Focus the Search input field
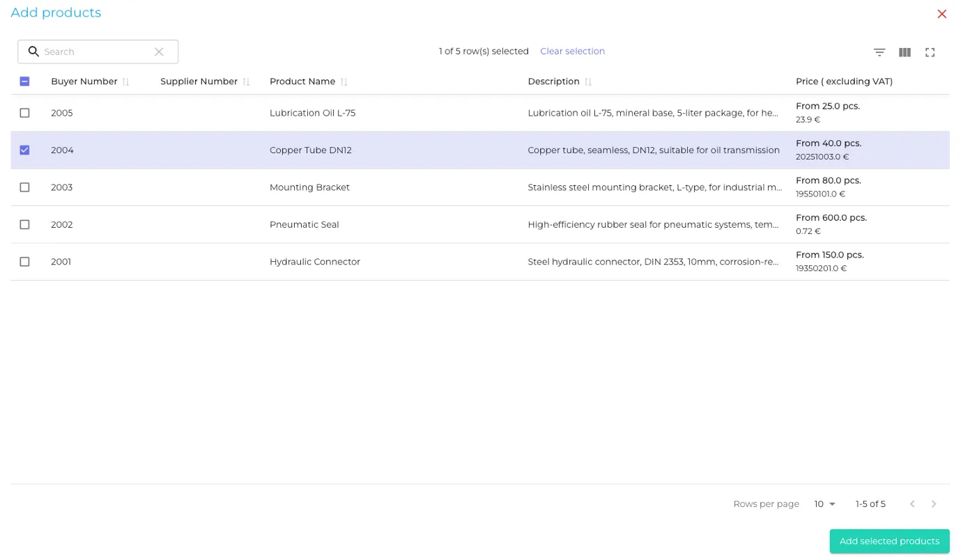This screenshot has height=560, width=963. 96,52
